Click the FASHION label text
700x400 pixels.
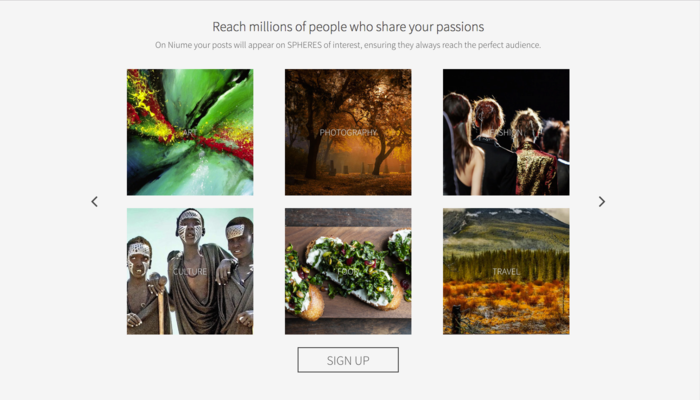(x=506, y=133)
